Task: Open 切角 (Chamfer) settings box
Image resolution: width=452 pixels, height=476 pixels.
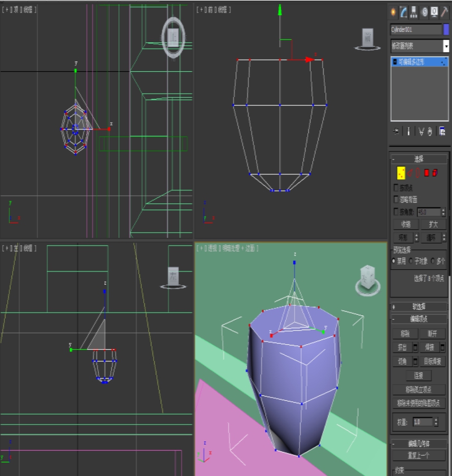Action: [x=415, y=361]
